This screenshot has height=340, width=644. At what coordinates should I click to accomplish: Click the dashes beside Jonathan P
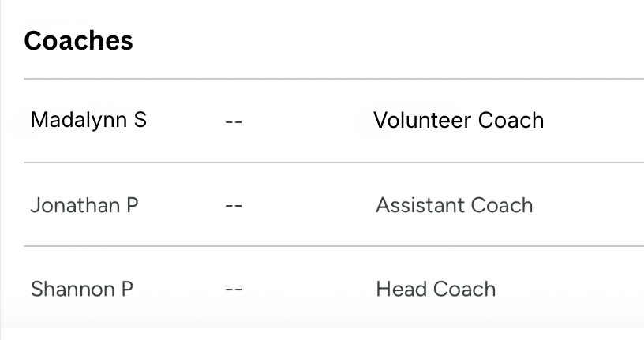tap(233, 206)
